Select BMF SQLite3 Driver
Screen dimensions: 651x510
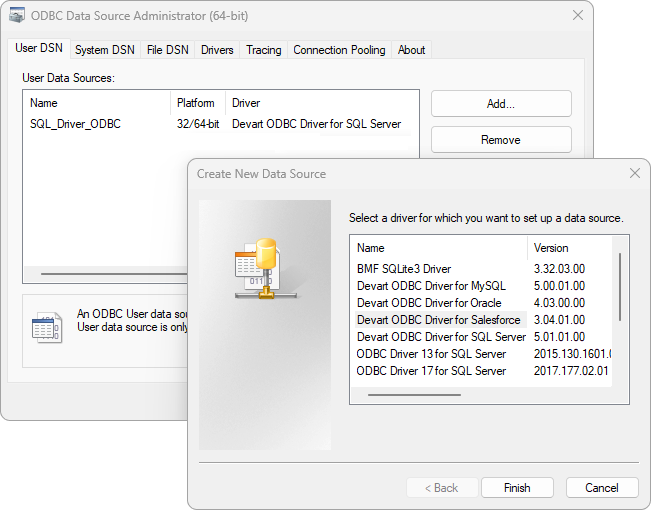(404, 269)
